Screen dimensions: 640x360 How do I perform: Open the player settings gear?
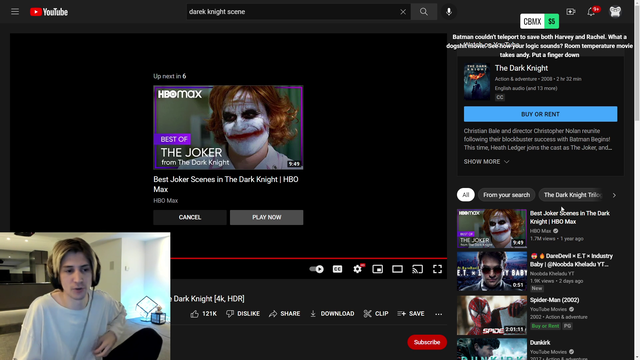point(358,269)
